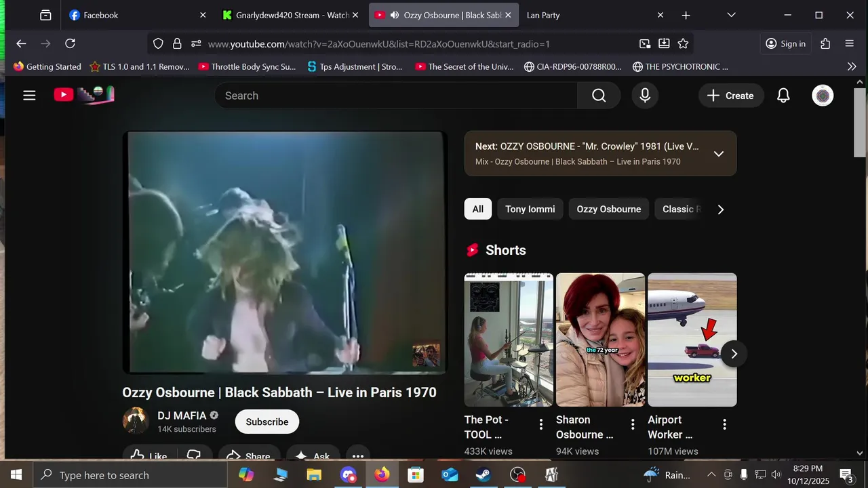The width and height of the screenshot is (868, 488).
Task: Mute the playing YouTube tab speaker icon
Action: click(394, 15)
